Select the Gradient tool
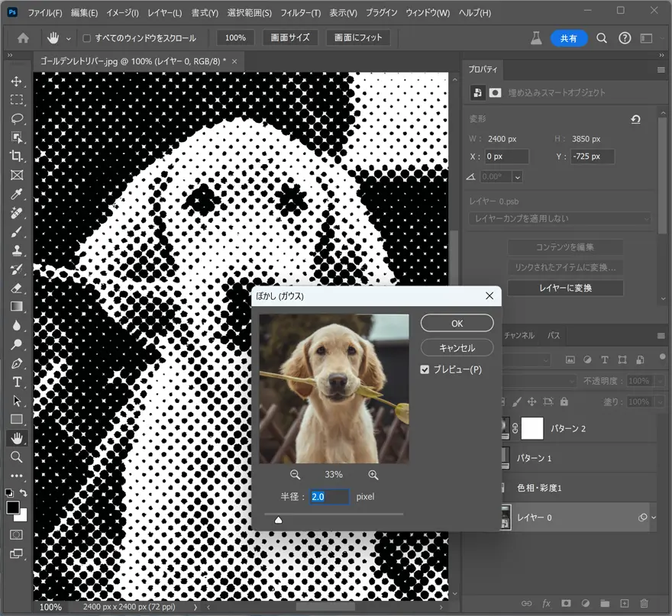The width and height of the screenshot is (672, 616). [x=17, y=307]
